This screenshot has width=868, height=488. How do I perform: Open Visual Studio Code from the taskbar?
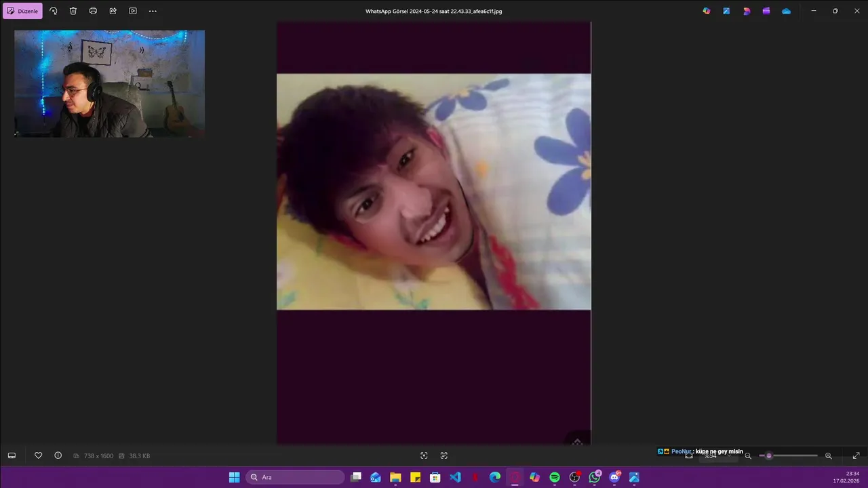[455, 477]
